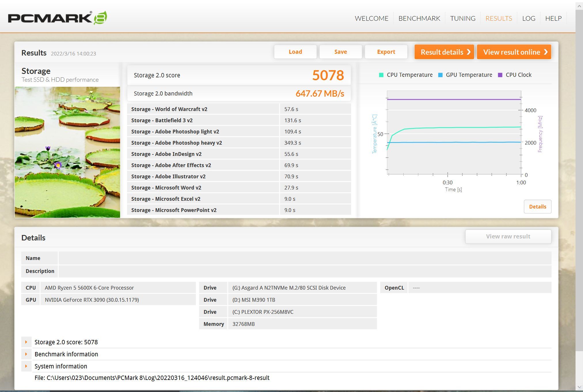Open the TUNING page
This screenshot has height=392, width=583.
pos(463,18)
